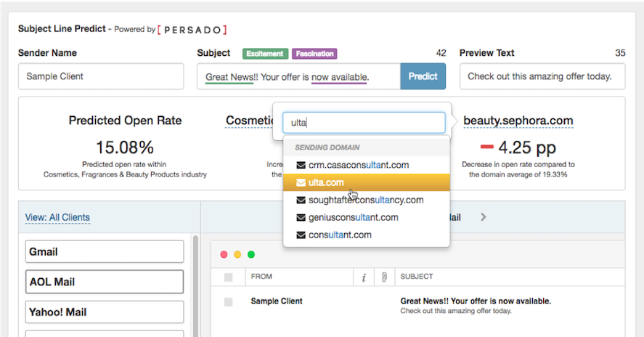The height and width of the screenshot is (337, 644).
Task: Select the Gmail client
Action: click(x=105, y=251)
